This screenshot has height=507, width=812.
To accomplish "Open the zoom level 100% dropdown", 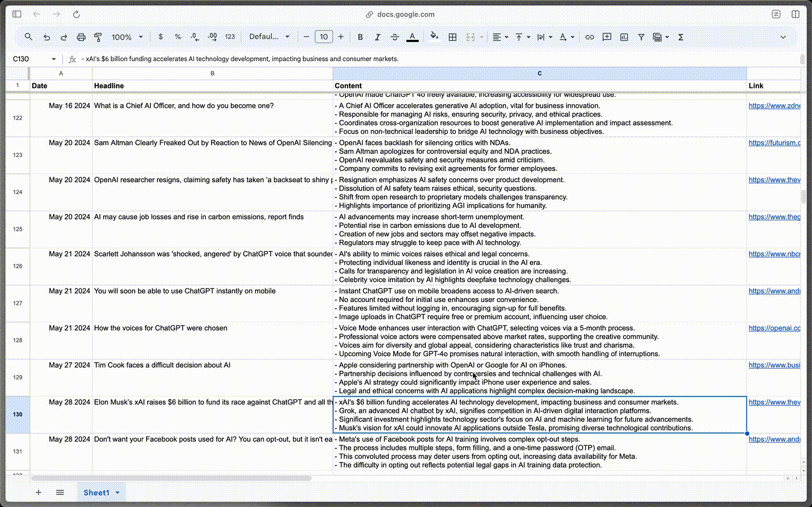I will tap(127, 37).
